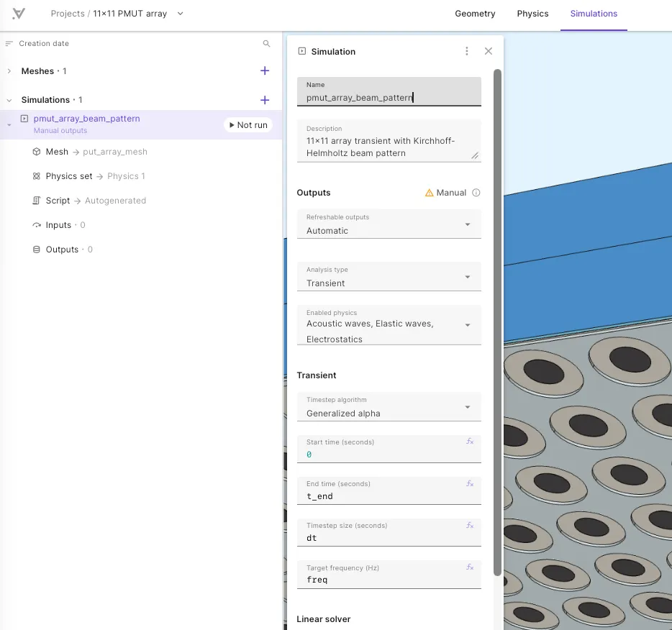Click the Manual outputs warning icon
The image size is (672, 630).
coord(429,193)
